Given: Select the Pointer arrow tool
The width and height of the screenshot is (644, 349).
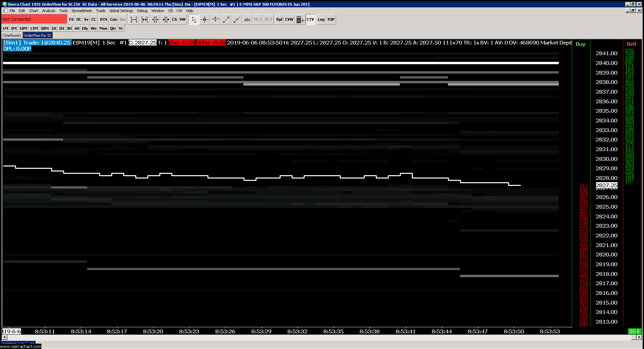Looking at the screenshot, I should click(x=194, y=19).
